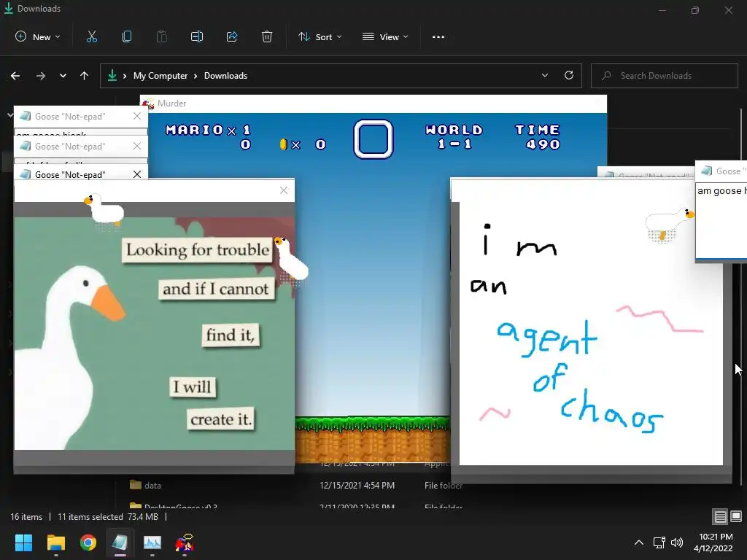Close the goose meme image window
The width and height of the screenshot is (747, 560).
coord(284,190)
